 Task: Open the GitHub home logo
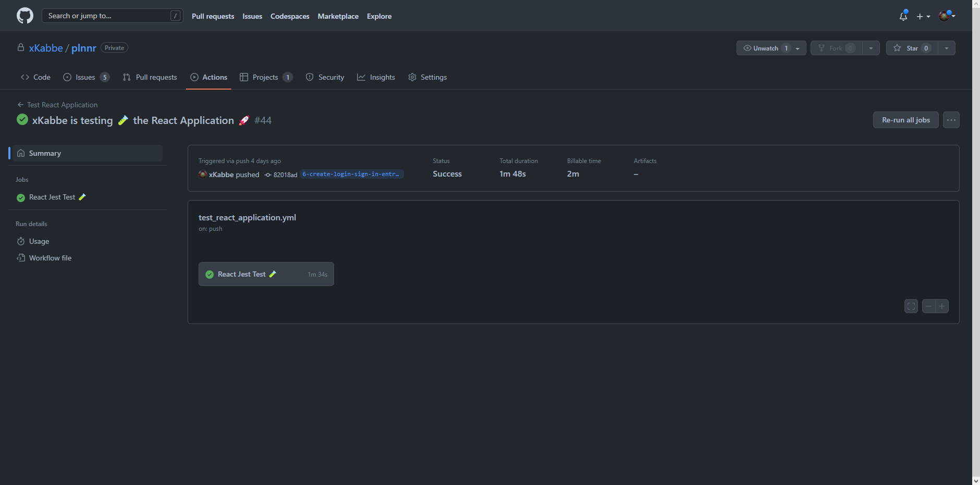(x=25, y=16)
